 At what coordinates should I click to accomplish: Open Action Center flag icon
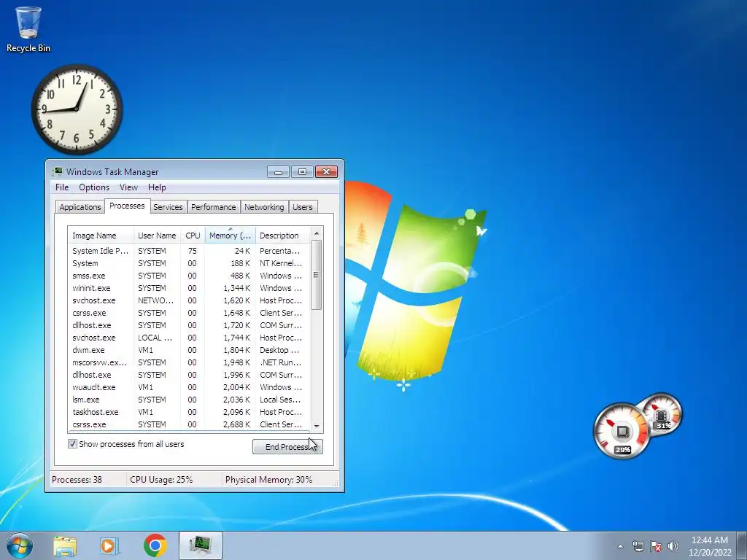point(656,546)
